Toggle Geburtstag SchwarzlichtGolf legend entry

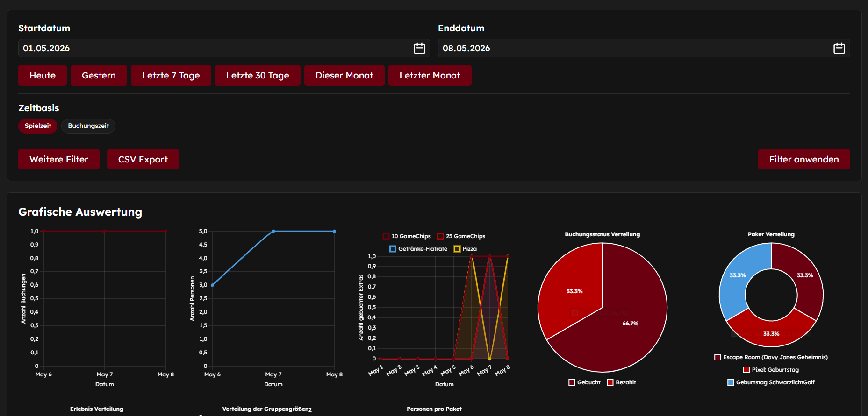click(x=771, y=382)
